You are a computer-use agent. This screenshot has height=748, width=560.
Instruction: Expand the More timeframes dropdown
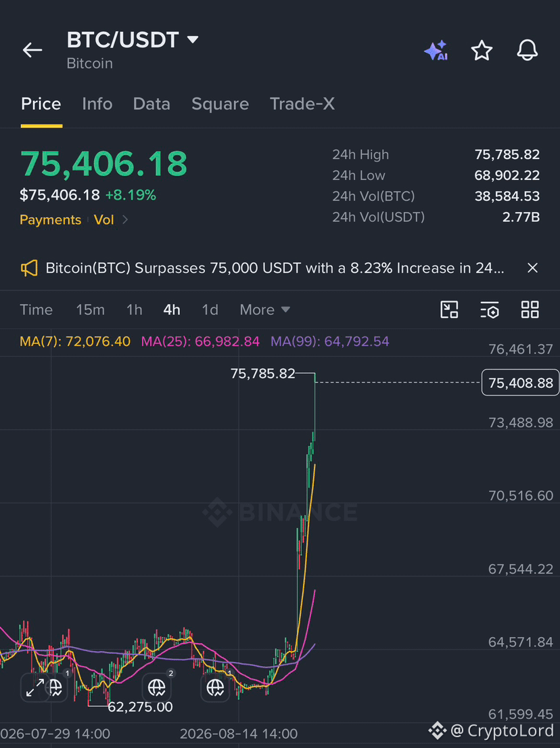tap(265, 310)
